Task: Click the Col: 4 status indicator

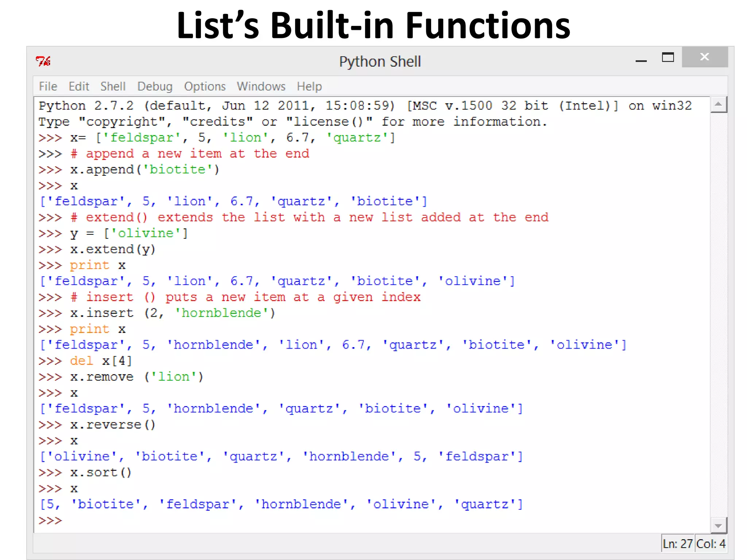Action: coord(711,544)
